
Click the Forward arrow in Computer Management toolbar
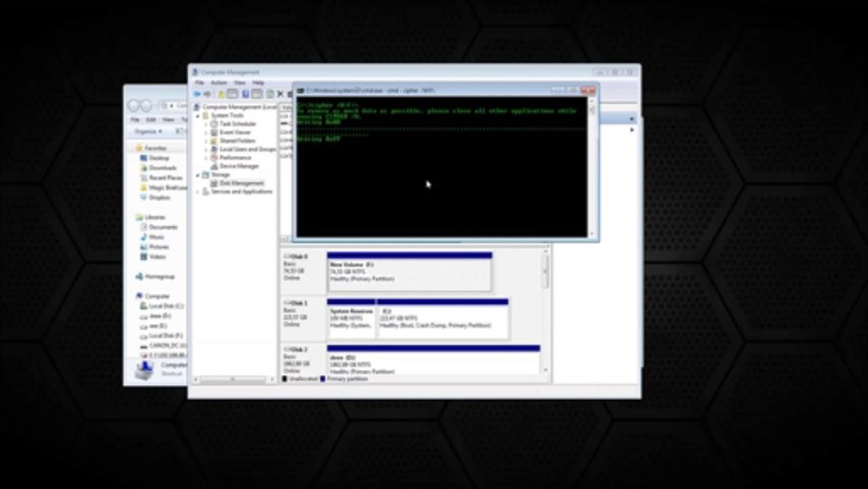point(207,94)
